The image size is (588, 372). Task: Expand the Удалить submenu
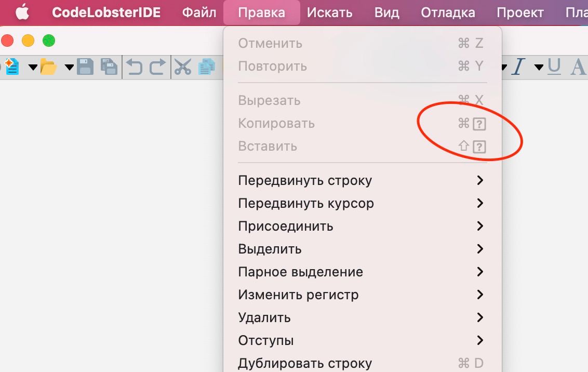tap(362, 317)
